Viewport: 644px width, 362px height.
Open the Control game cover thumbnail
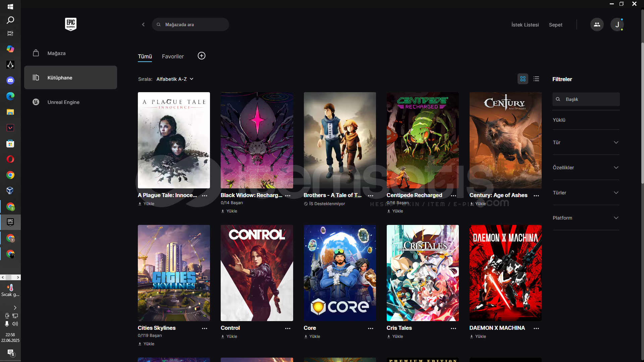coord(257,273)
